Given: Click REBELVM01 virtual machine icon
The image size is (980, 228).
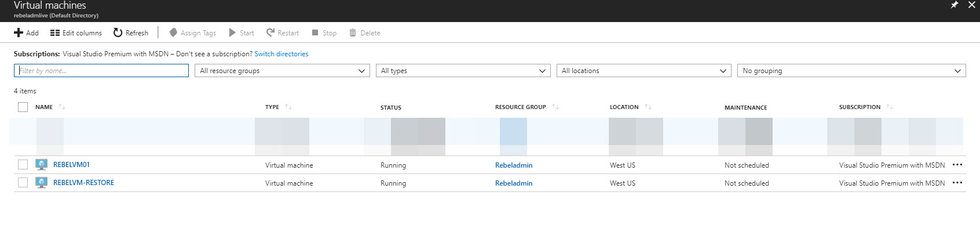Looking at the screenshot, I should coord(41,165).
